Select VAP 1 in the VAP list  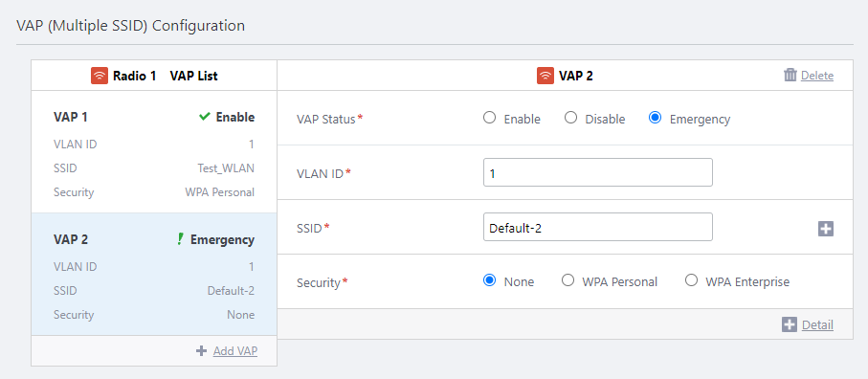point(154,152)
